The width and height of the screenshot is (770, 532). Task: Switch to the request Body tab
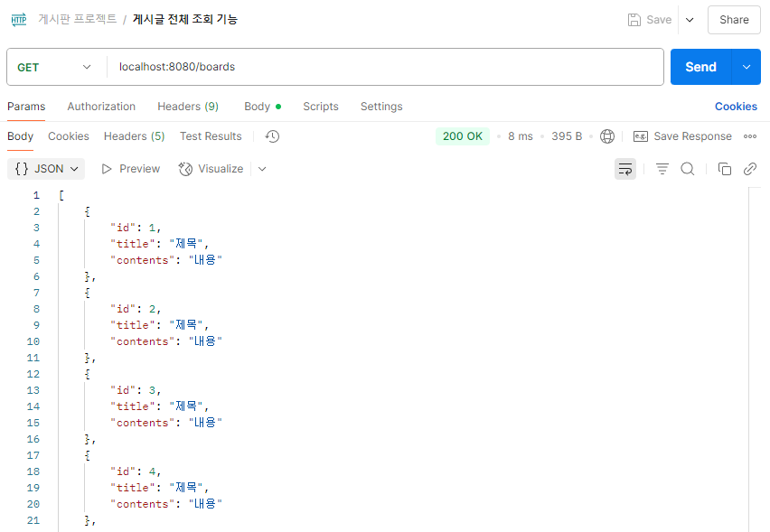click(262, 107)
